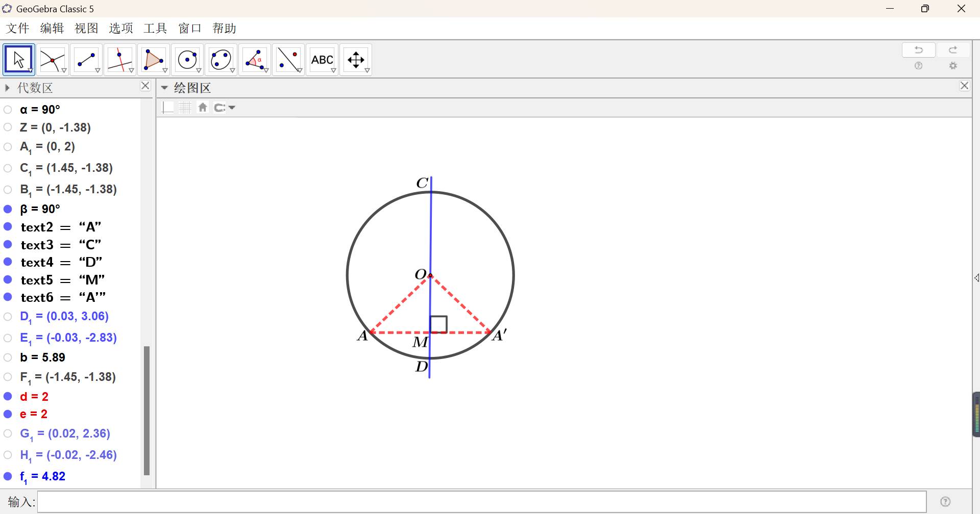Expand the 代数区 panel style bar
This screenshot has height=514, width=980.
pyautogui.click(x=7, y=88)
